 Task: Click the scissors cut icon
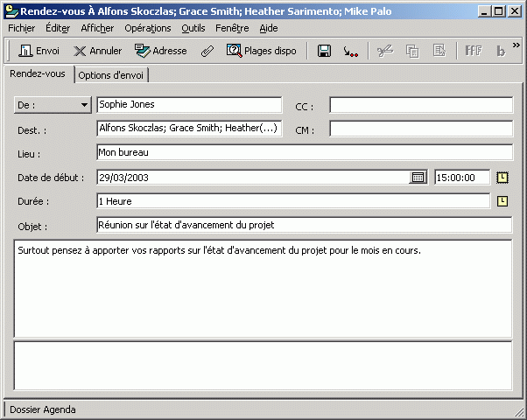tap(385, 52)
